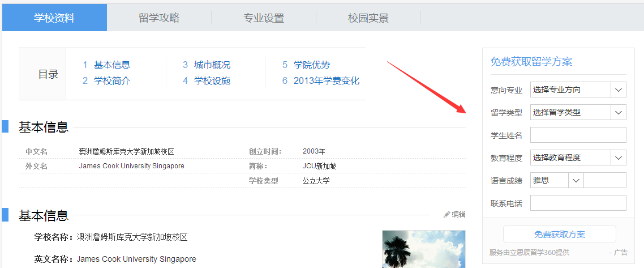The image size is (644, 268).
Task: Click the 创立时间 field label
Action: [x=265, y=151]
